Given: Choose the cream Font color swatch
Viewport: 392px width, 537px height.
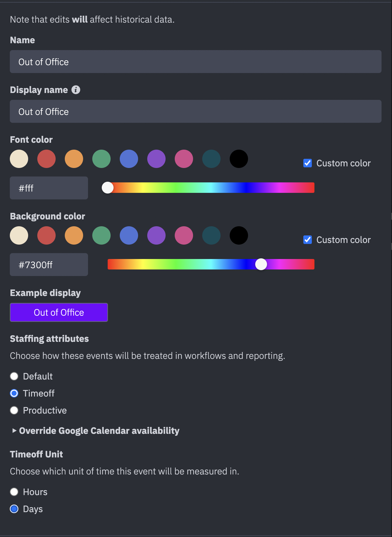Looking at the screenshot, I should click(19, 159).
